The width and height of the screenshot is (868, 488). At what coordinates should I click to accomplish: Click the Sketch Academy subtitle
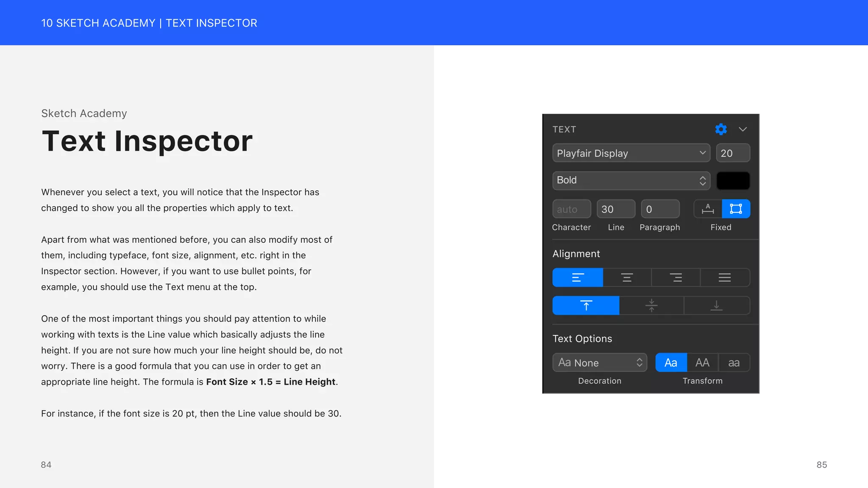pyautogui.click(x=84, y=114)
